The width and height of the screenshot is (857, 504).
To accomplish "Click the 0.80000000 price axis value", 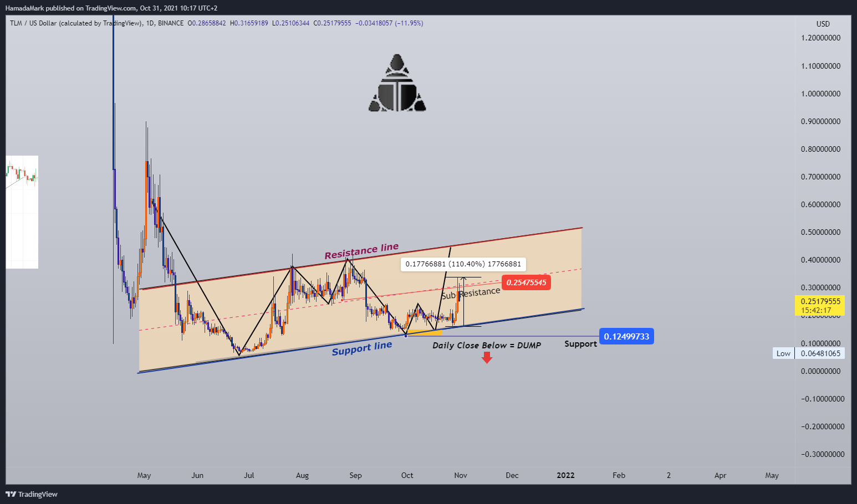I will click(820, 149).
